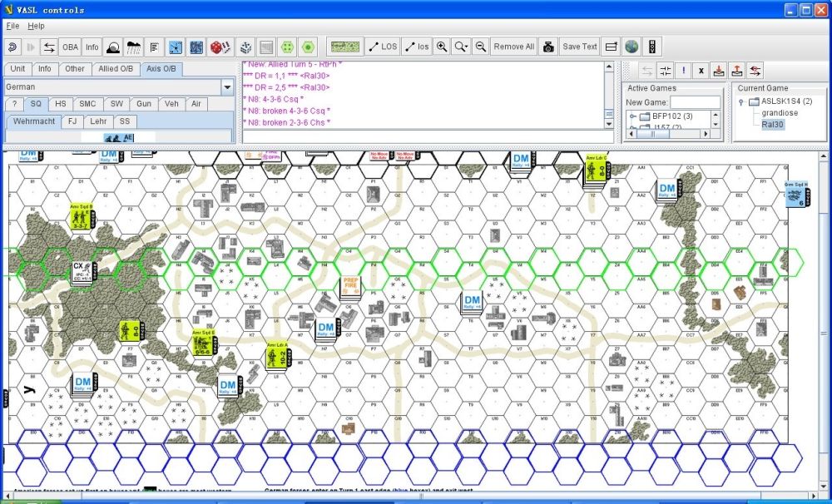Click the New Game name field
Image resolution: width=832 pixels, height=504 pixels.
[695, 102]
